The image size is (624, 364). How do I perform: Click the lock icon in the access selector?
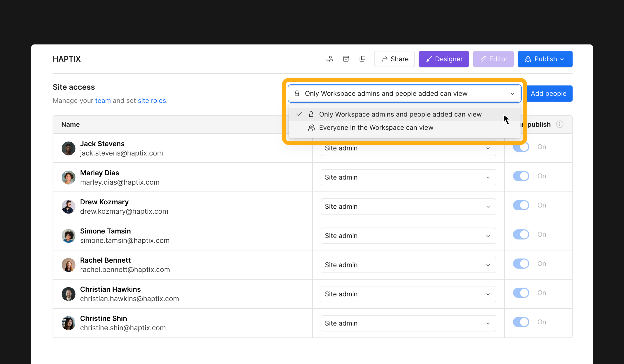click(x=297, y=93)
